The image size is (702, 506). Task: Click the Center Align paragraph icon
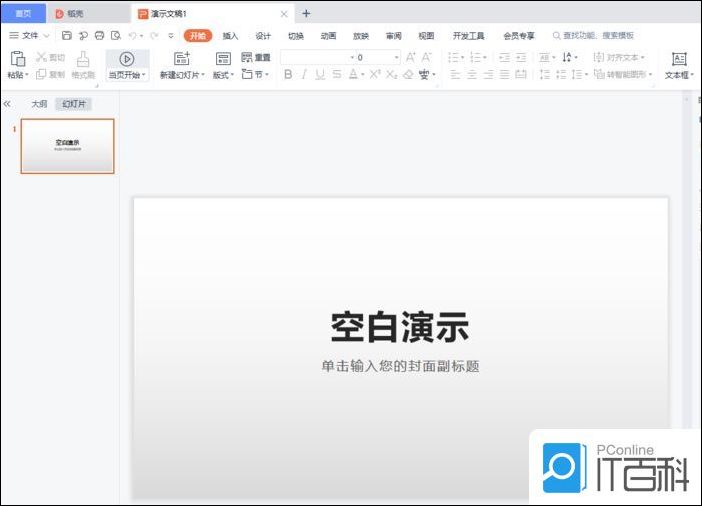(472, 74)
